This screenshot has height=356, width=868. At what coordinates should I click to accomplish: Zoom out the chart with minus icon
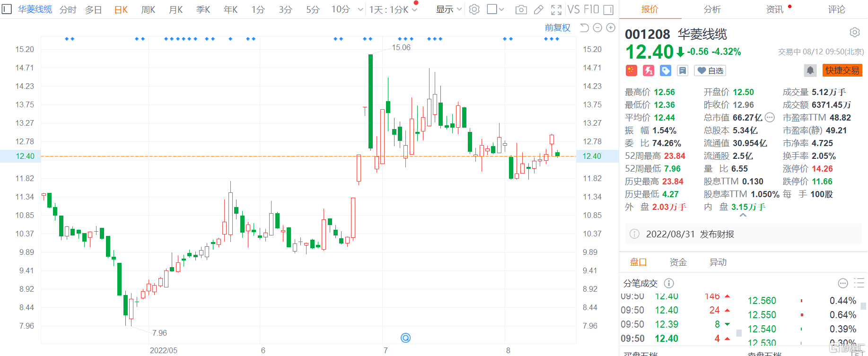(x=597, y=28)
